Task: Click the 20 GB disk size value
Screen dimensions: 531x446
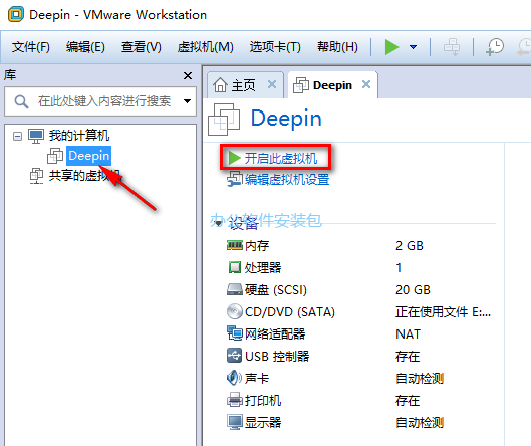Action: coord(413,290)
